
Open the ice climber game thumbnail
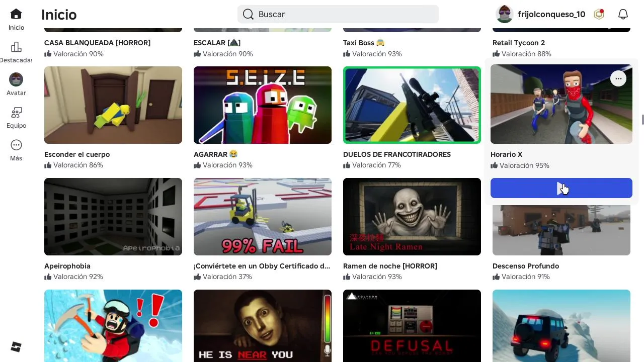coord(113,326)
